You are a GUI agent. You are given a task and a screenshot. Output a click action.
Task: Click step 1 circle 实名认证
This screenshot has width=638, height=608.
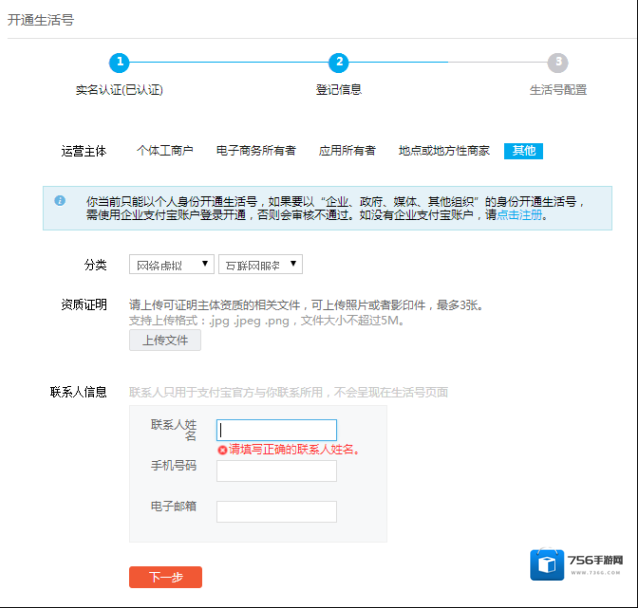pyautogui.click(x=119, y=63)
